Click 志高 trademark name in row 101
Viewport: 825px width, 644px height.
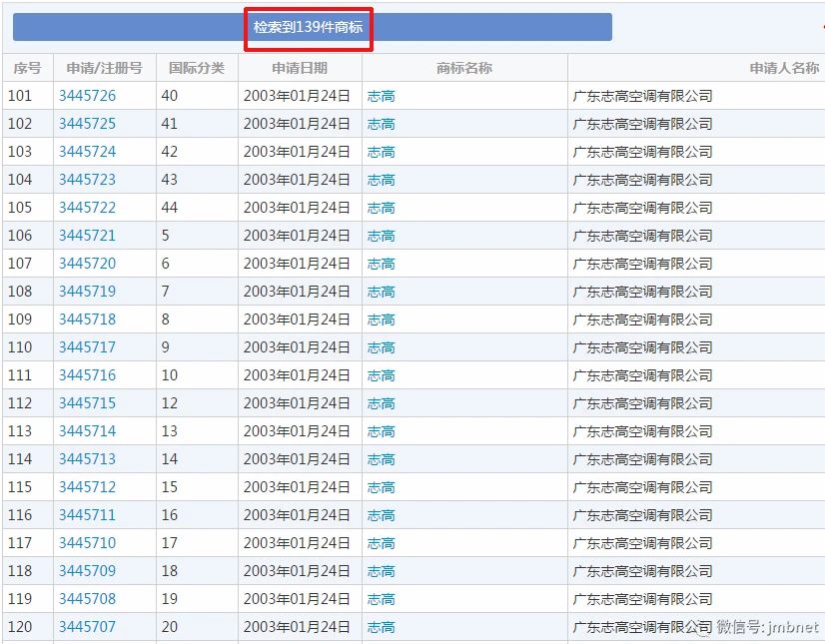pos(381,96)
